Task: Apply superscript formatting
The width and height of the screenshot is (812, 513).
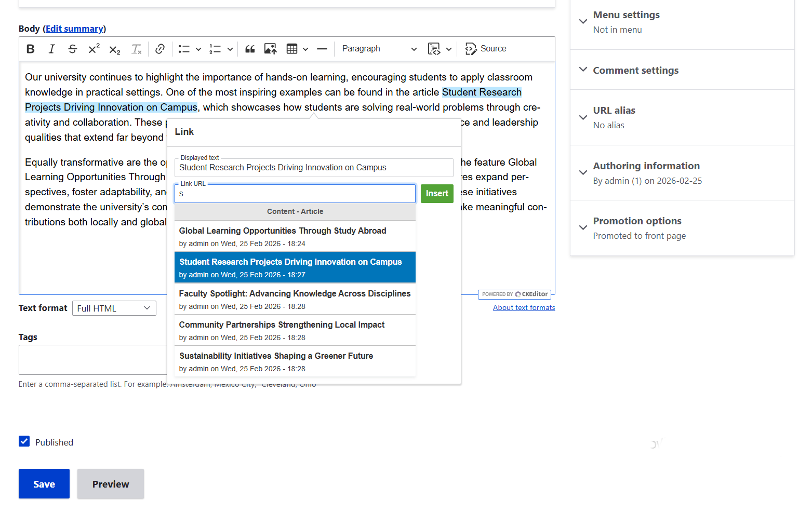Action: pos(94,48)
